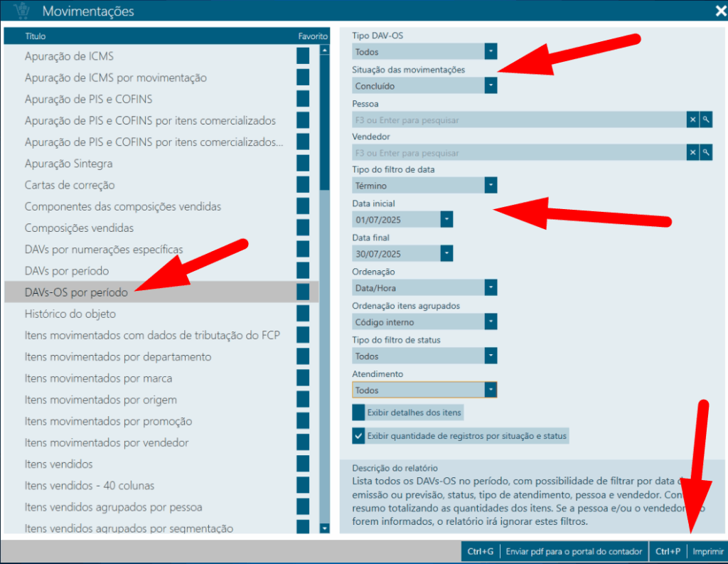Mark Apuração de ICMS as favorite

303,56
